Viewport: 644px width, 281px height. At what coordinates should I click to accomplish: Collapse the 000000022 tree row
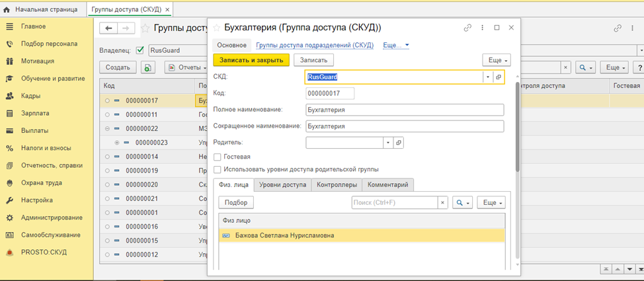107,128
